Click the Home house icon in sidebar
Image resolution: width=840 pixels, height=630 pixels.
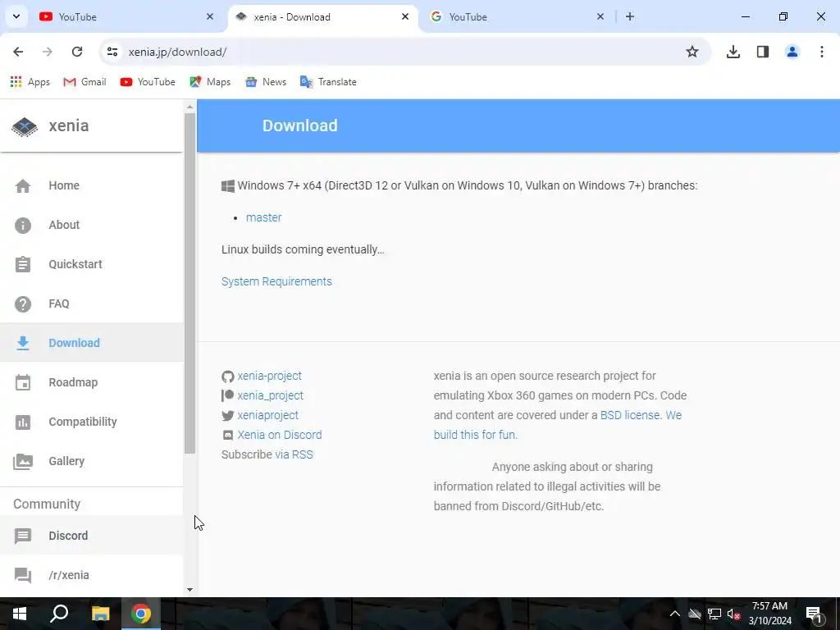[x=22, y=186]
